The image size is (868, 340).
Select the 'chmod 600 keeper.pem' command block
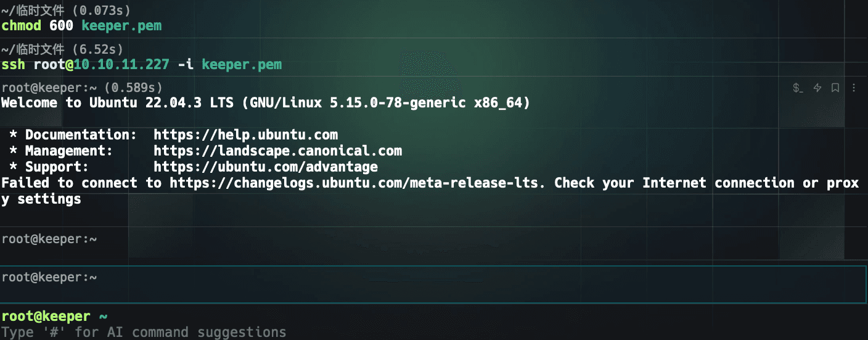(x=434, y=19)
